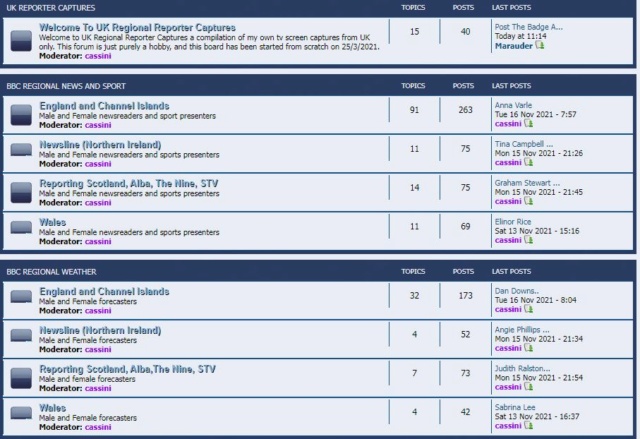View latest post icon in Anna Varle row

[529, 123]
